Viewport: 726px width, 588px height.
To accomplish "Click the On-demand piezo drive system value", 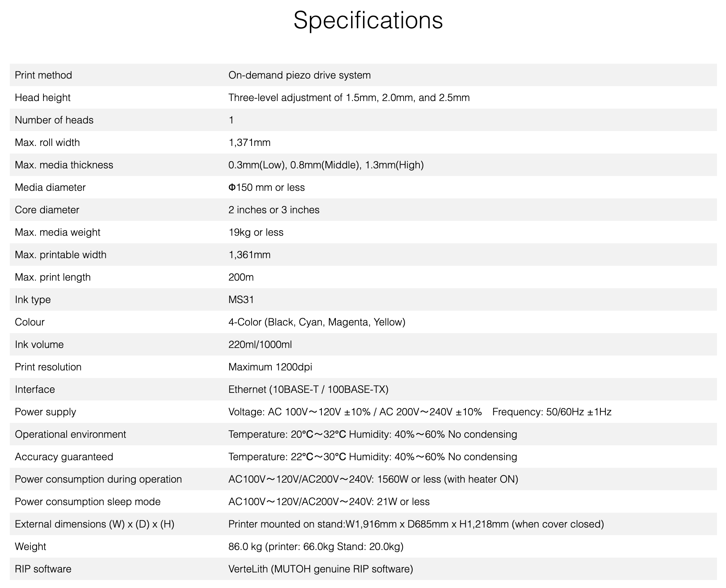I will [x=299, y=75].
